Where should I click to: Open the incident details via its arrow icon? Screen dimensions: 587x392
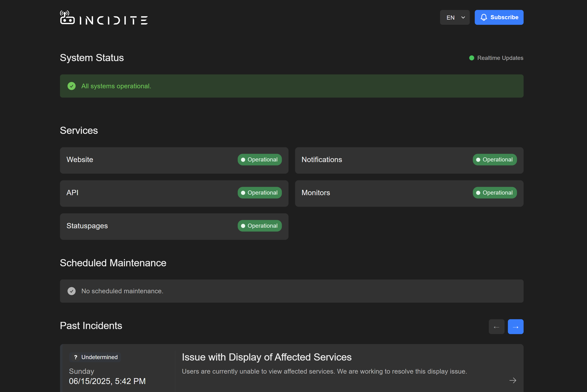pos(513,381)
